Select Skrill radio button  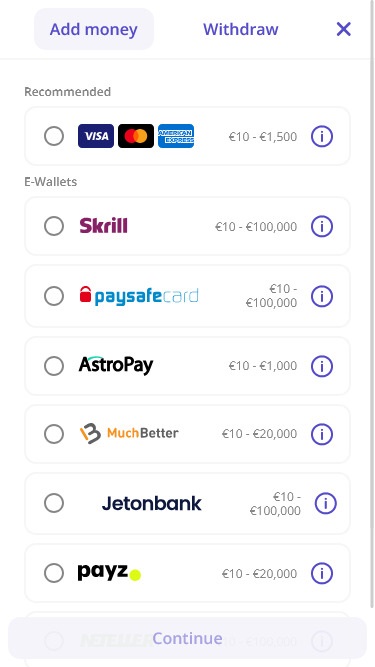pos(54,226)
